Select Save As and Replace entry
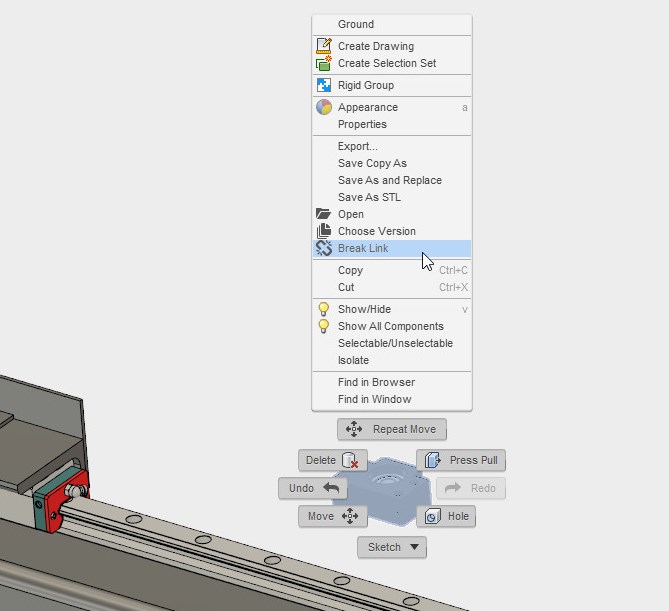669x611 pixels. (392, 180)
